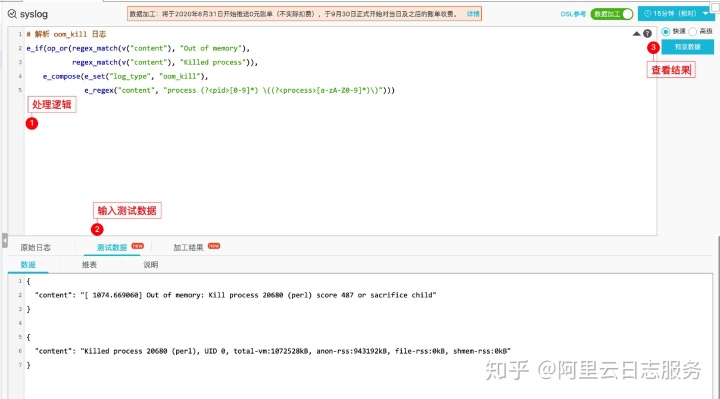The width and height of the screenshot is (720, 399).
Task: Select the 说明 sub-tab
Action: [151, 264]
